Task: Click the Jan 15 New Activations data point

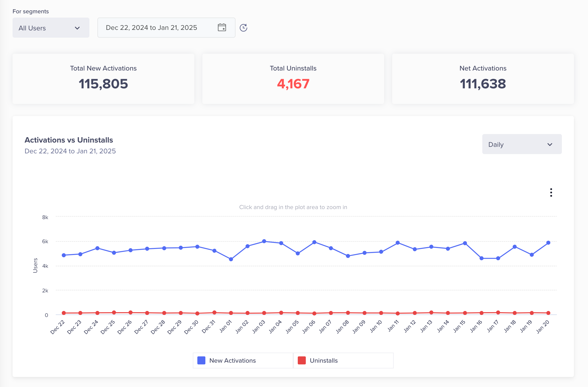Action: click(465, 243)
